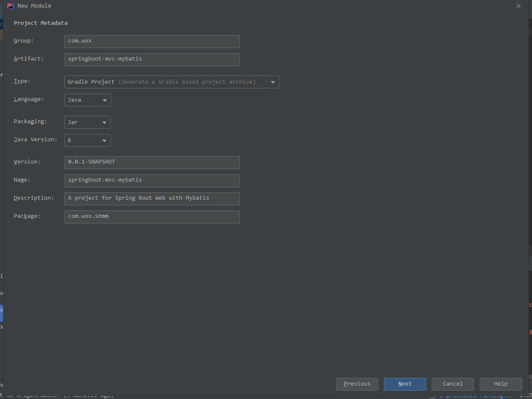Open Help for this dialog
The height and width of the screenshot is (399, 532).
point(500,384)
